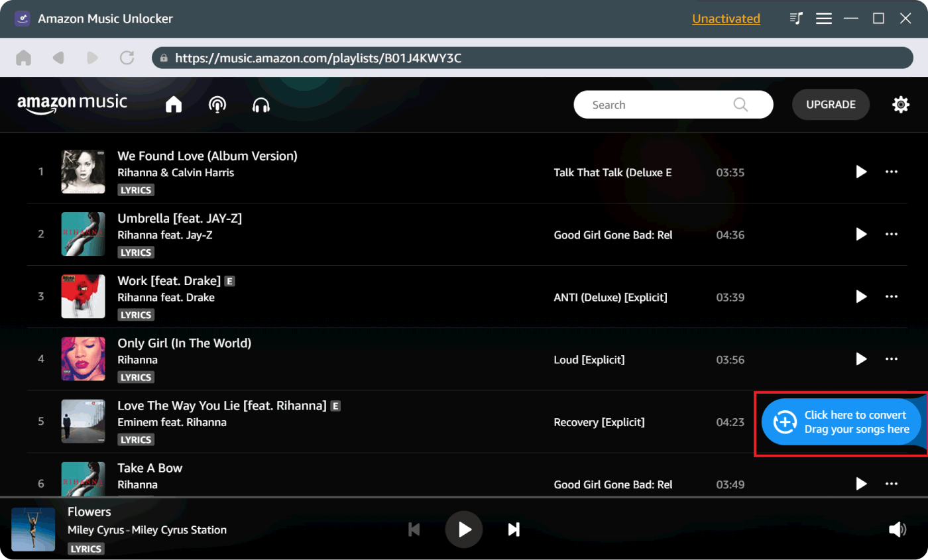
Task: Open the Recovery [Explicit] album link
Action: (x=599, y=421)
